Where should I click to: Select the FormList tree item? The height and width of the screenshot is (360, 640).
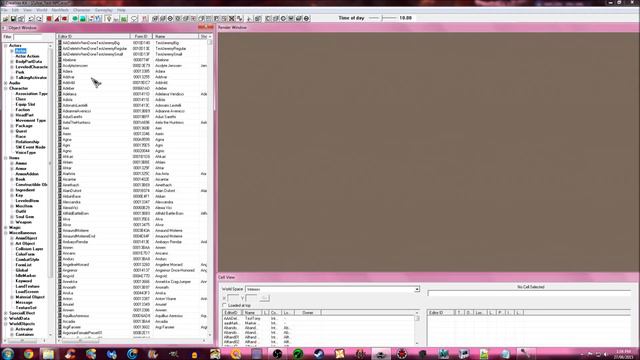tap(23, 264)
